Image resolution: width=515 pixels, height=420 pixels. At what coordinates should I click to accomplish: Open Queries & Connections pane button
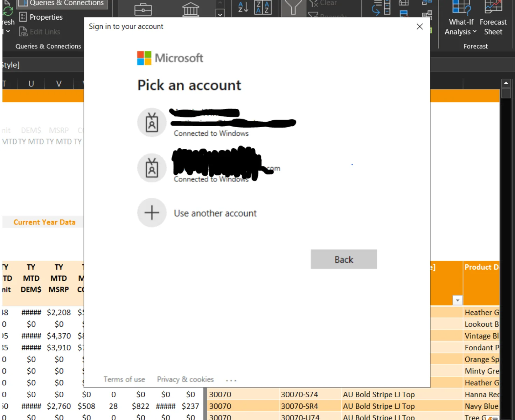(62, 3)
